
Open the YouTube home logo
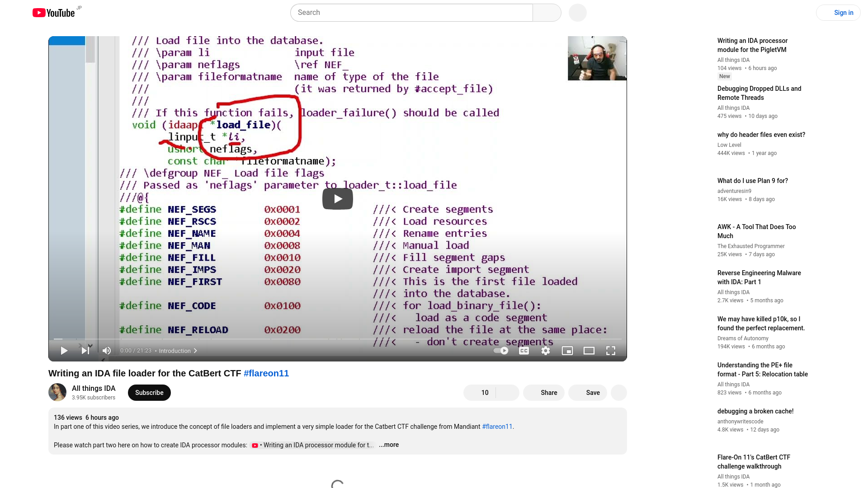pyautogui.click(x=53, y=13)
